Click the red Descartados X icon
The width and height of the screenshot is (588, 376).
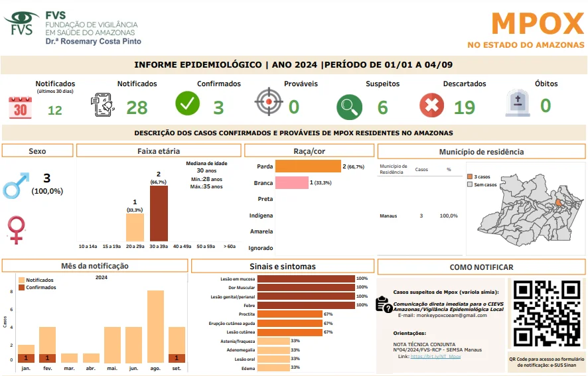(x=431, y=105)
